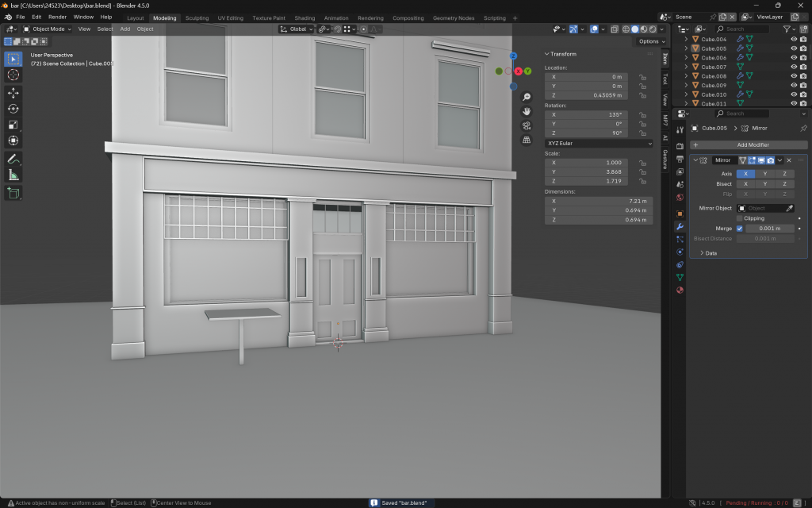
Task: Click the Location Z value field
Action: click(x=587, y=95)
